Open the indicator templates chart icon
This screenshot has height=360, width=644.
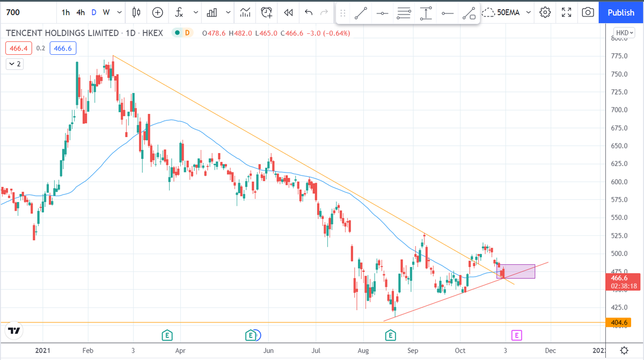point(245,12)
